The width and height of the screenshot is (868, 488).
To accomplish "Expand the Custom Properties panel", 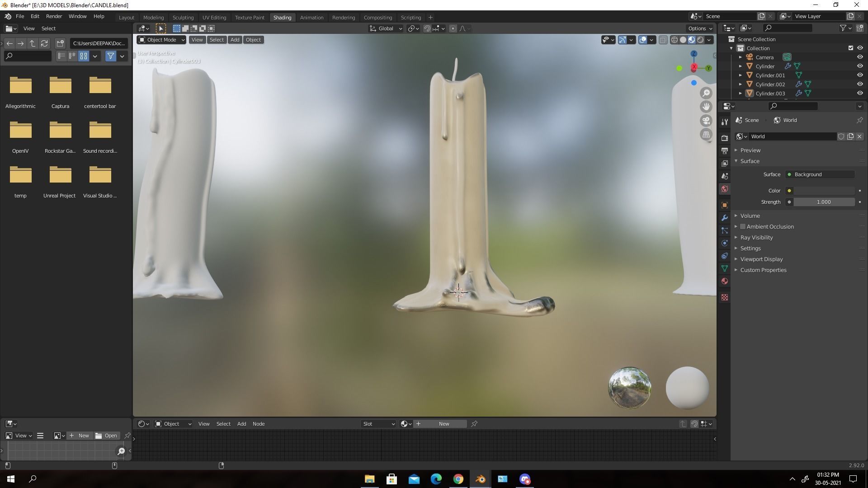I will [763, 270].
